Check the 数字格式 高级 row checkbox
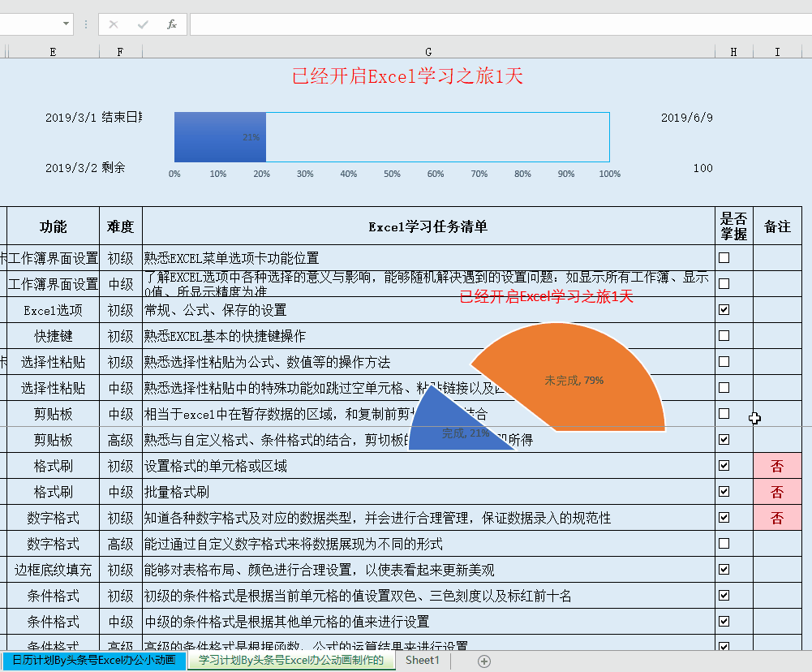The height and width of the screenshot is (672, 812). [x=724, y=544]
